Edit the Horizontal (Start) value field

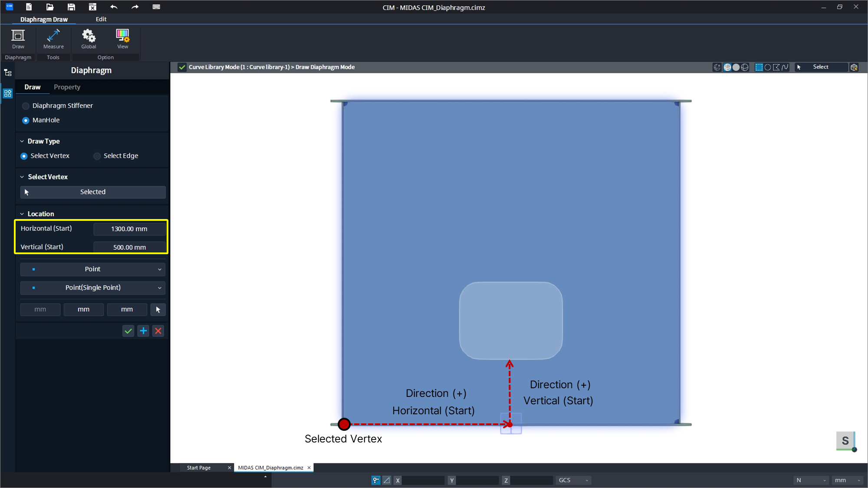[129, 229]
